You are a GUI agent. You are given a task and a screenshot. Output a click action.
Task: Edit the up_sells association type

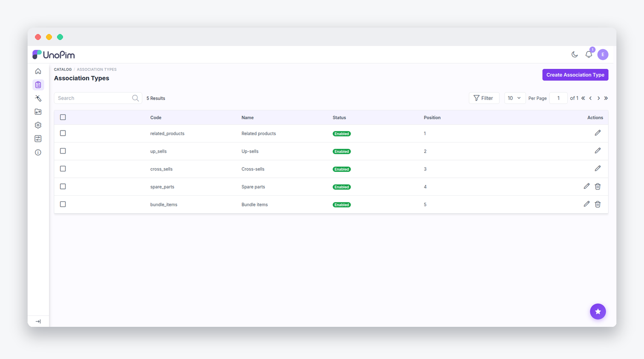click(598, 150)
